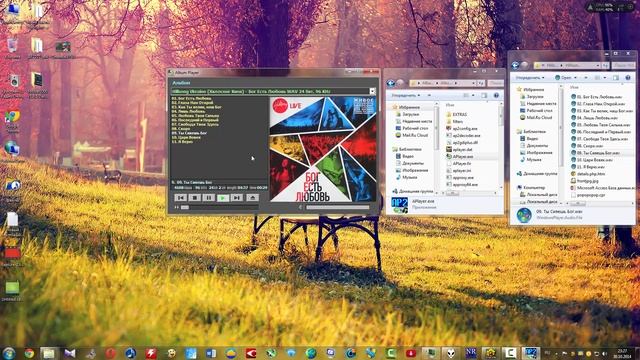Screen dimensions: 640x360
Task: Click the help icon in APlayer folder window
Action: (496, 95)
